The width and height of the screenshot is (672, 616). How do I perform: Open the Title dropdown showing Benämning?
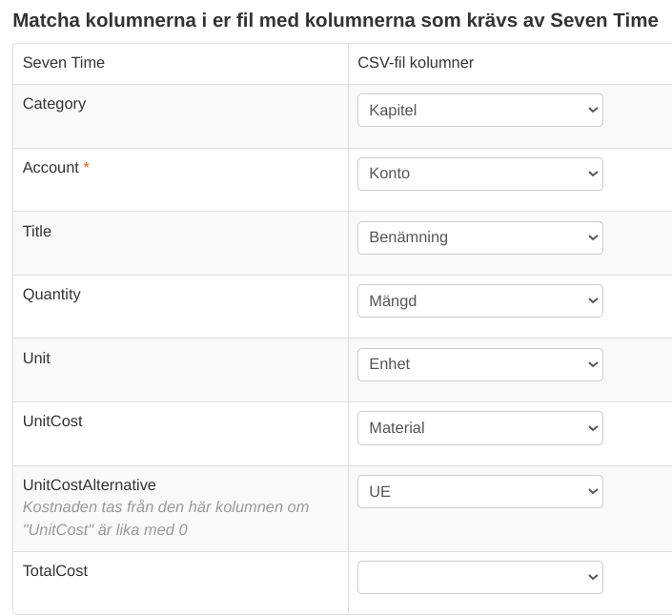[x=479, y=237]
